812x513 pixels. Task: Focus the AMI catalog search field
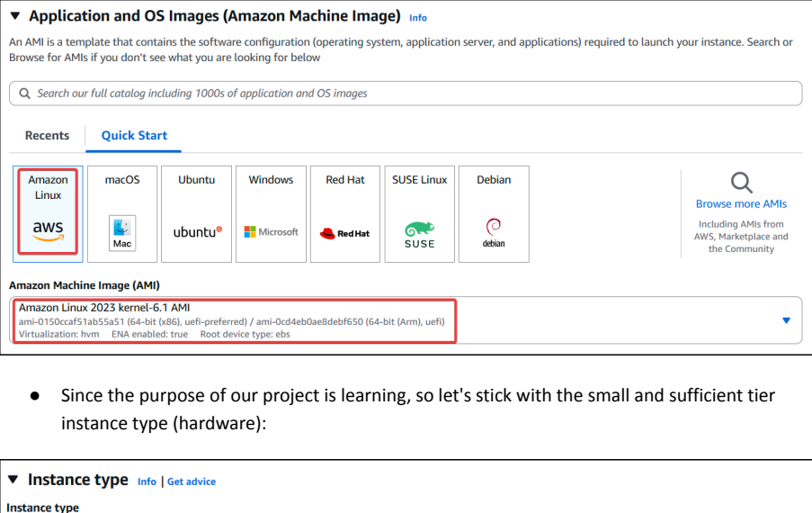406,94
